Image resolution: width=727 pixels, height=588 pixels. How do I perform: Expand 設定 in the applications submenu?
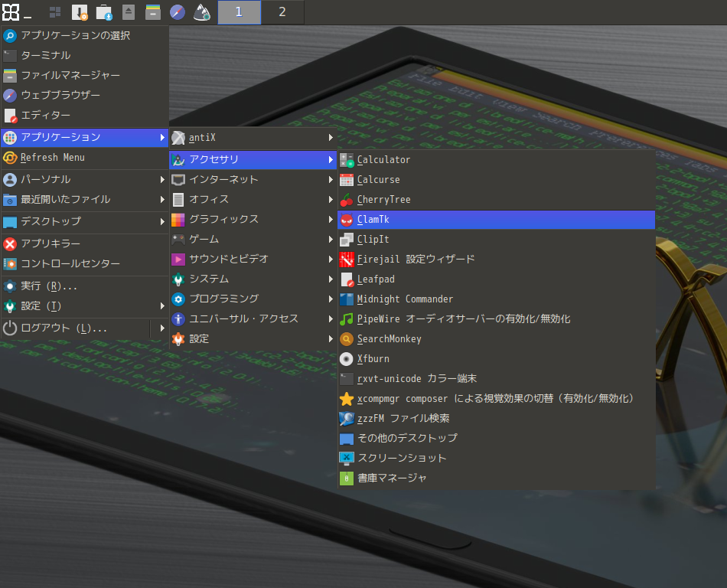pyautogui.click(x=253, y=339)
